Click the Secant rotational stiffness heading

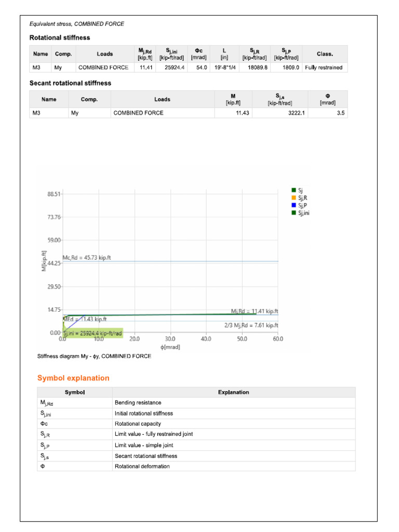click(70, 83)
